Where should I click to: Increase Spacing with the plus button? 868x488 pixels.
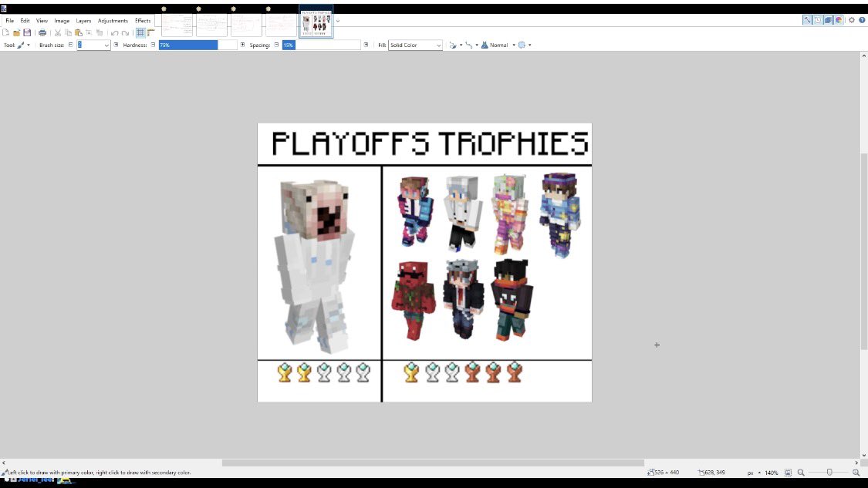[x=366, y=45]
